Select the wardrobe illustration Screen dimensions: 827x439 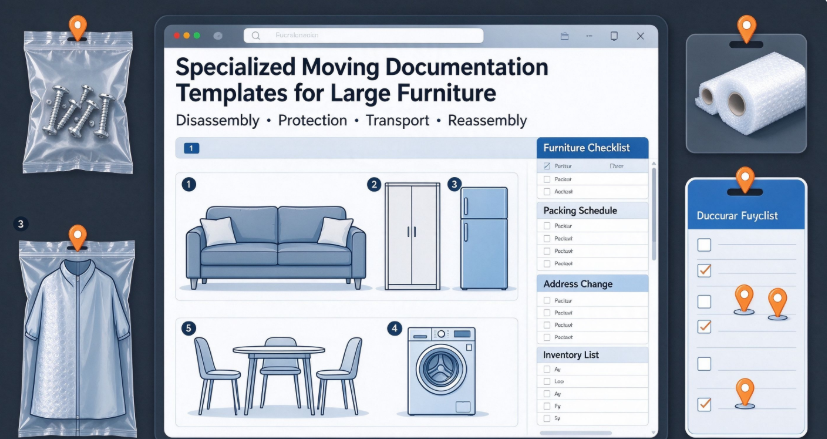(x=412, y=236)
